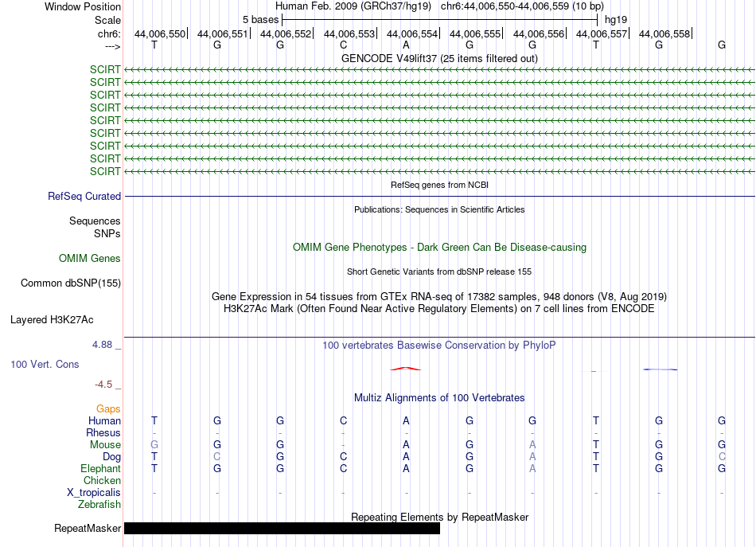Click the -4.5 PhyloP lower scale value
Viewport: 756px width, 547px height.
(103, 385)
